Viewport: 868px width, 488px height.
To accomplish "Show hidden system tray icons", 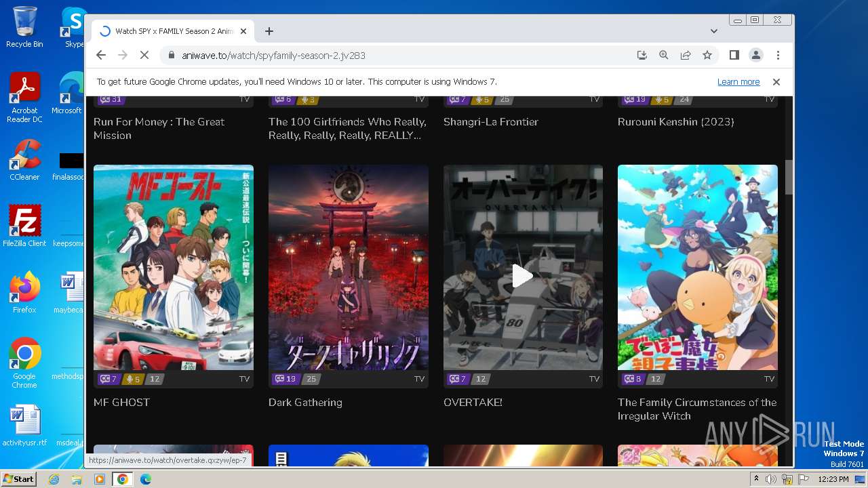I will [x=756, y=479].
